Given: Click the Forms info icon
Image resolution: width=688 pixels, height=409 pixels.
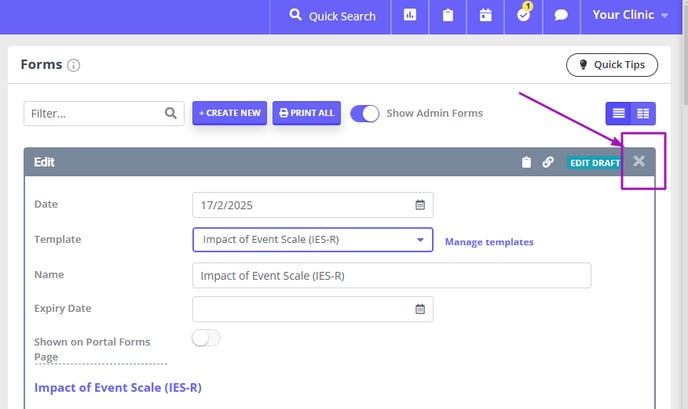Looking at the screenshot, I should pyautogui.click(x=73, y=65).
